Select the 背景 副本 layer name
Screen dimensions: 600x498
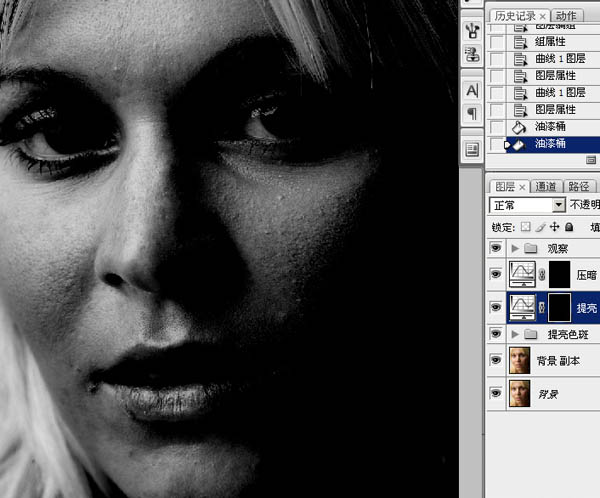tap(558, 361)
